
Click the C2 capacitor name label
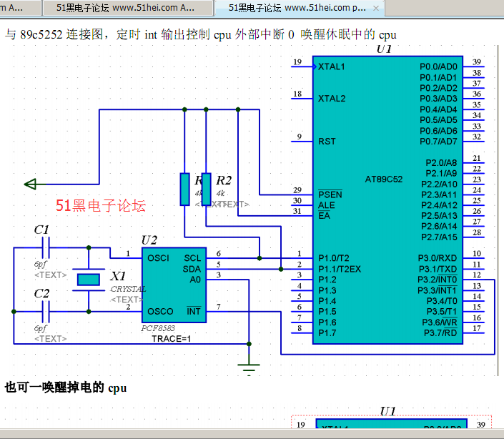coord(41,293)
